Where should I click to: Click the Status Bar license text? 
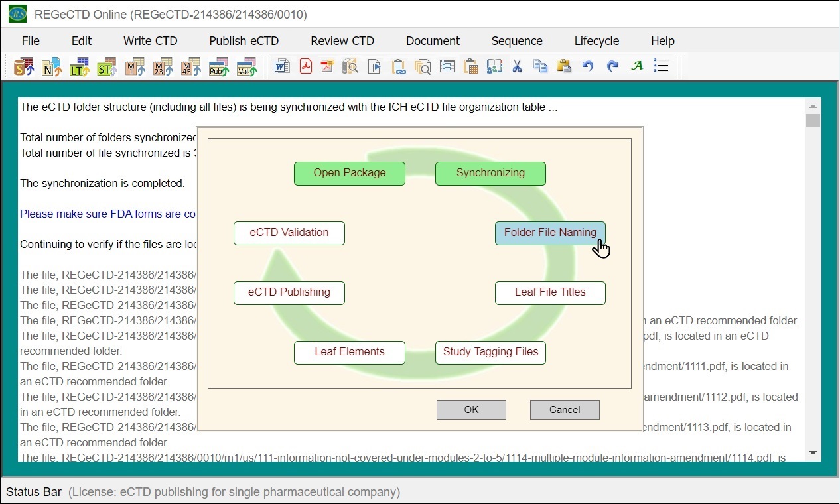click(x=234, y=492)
